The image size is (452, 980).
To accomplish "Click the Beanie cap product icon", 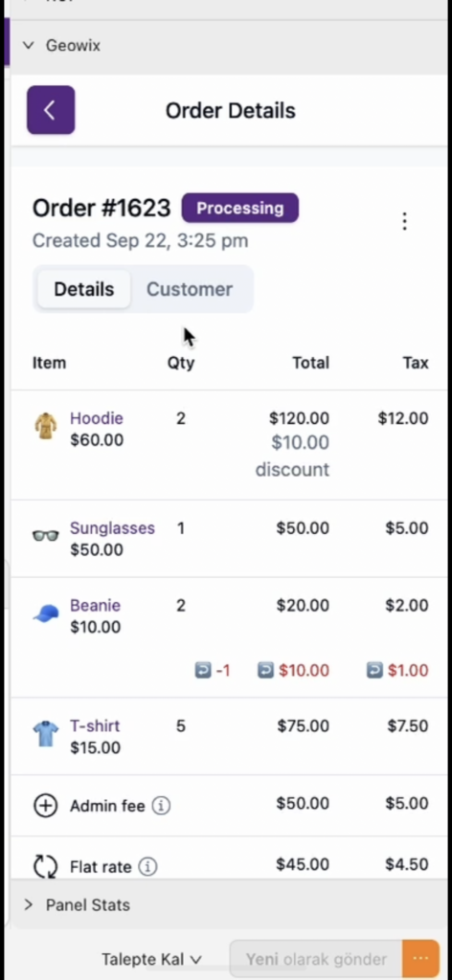I will pyautogui.click(x=46, y=613).
